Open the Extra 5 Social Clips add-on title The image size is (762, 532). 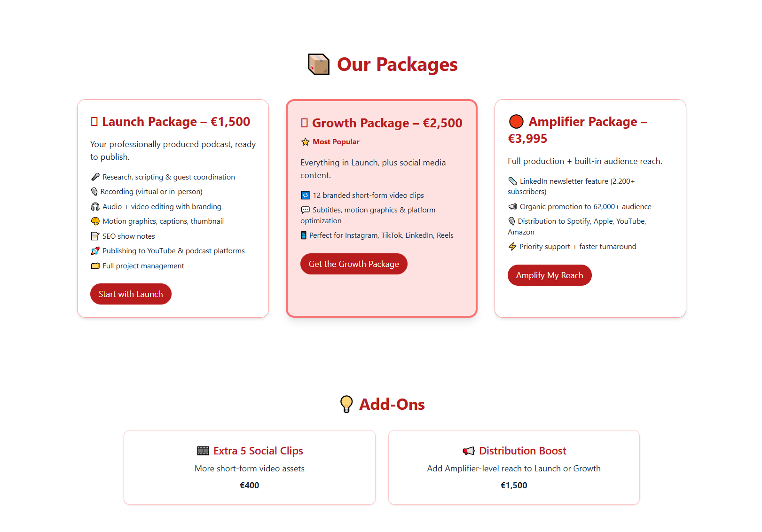click(258, 451)
